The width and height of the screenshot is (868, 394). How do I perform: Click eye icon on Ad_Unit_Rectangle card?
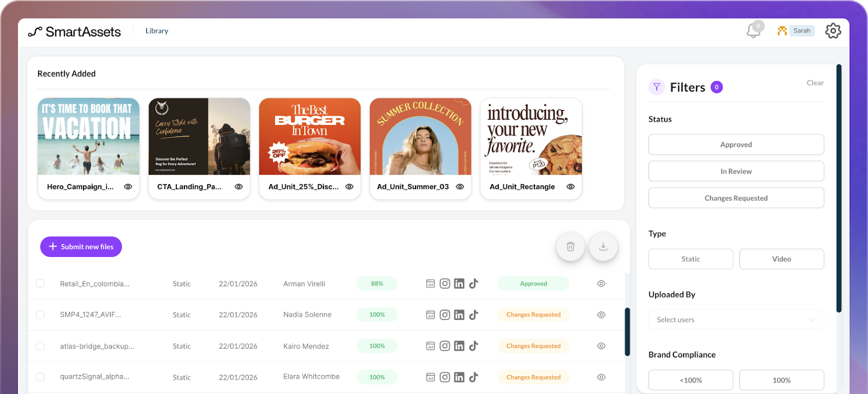(x=571, y=186)
